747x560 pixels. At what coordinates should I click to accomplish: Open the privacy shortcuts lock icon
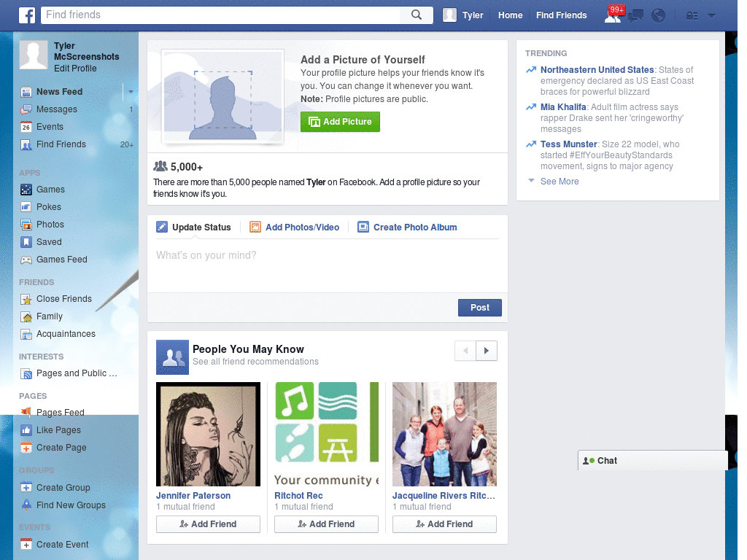click(x=692, y=16)
